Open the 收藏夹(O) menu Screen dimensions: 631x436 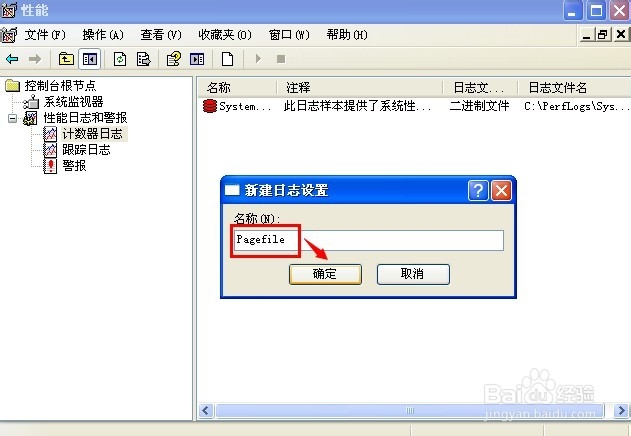click(x=225, y=35)
